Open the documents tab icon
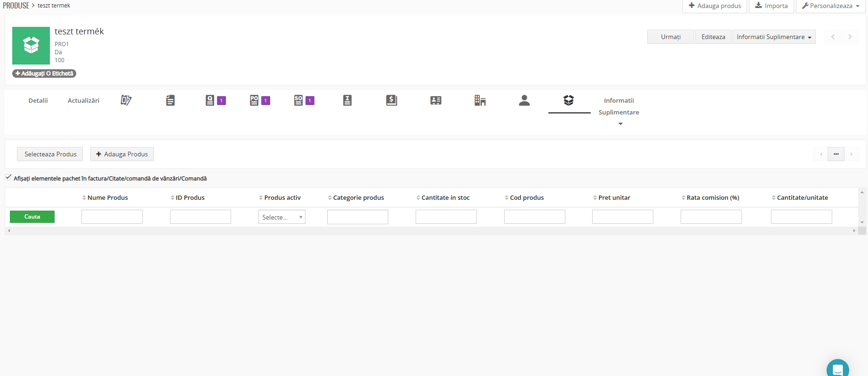The image size is (868, 376). point(170,100)
